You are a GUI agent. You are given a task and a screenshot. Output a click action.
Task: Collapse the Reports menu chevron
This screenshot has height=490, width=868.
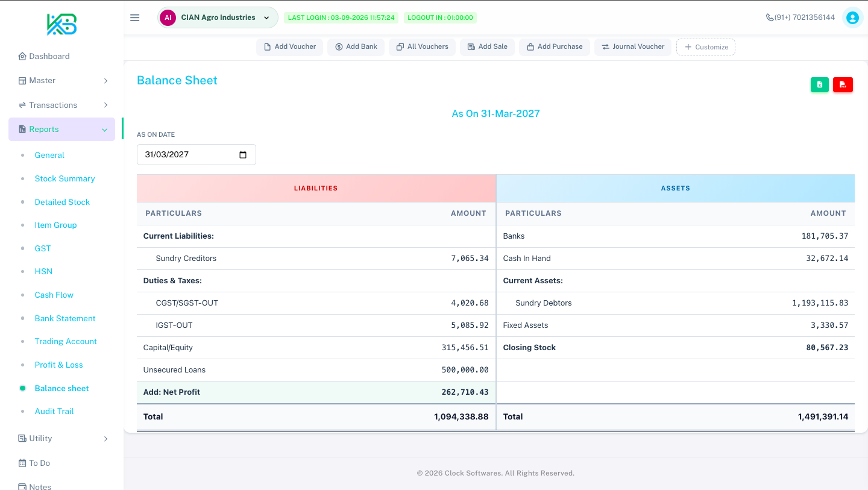coord(104,130)
